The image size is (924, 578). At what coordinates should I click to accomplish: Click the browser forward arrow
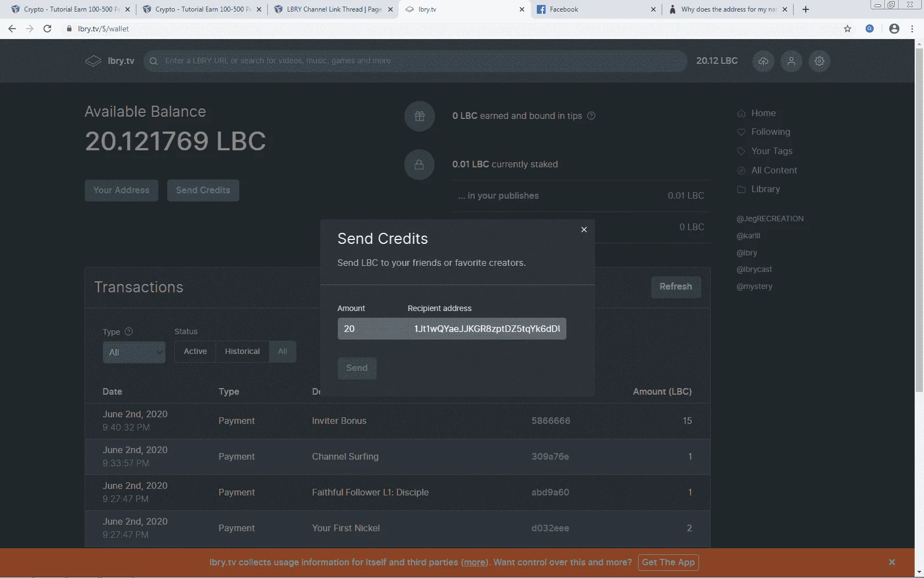pos(30,29)
